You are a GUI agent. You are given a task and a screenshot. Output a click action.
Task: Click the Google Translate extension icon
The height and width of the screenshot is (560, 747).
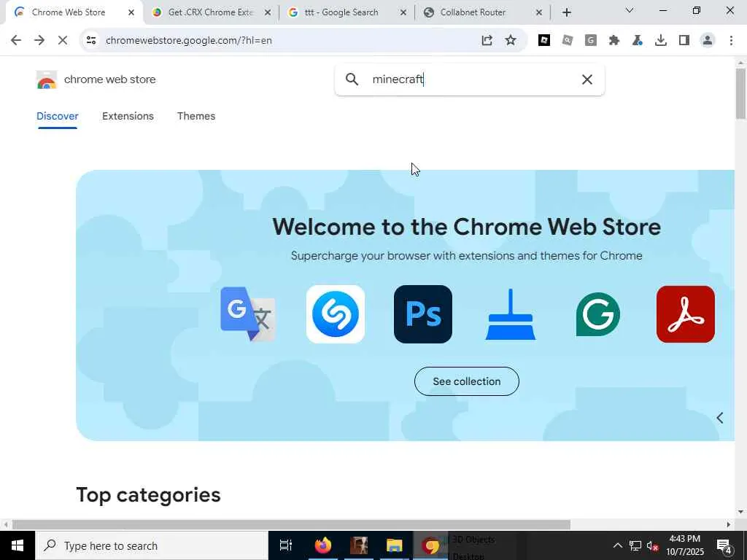click(x=248, y=314)
